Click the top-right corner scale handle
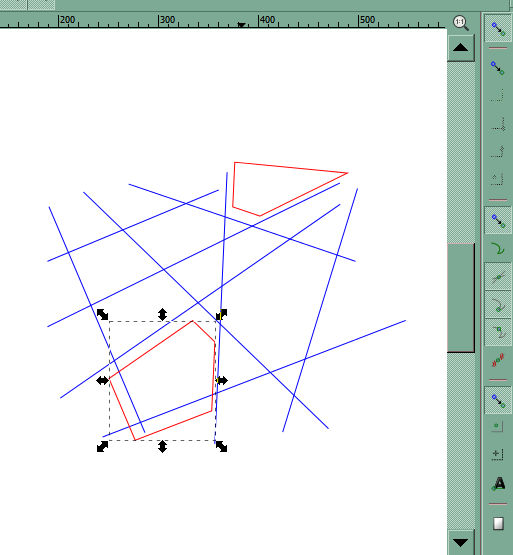The image size is (513, 555). coord(222,314)
